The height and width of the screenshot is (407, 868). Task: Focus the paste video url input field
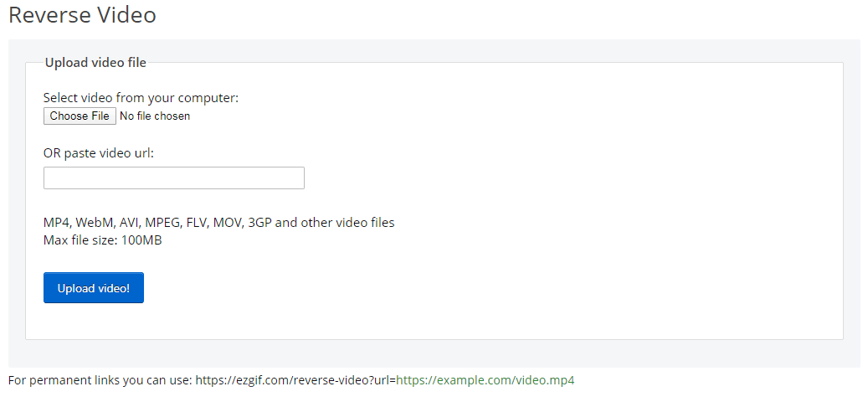click(173, 178)
